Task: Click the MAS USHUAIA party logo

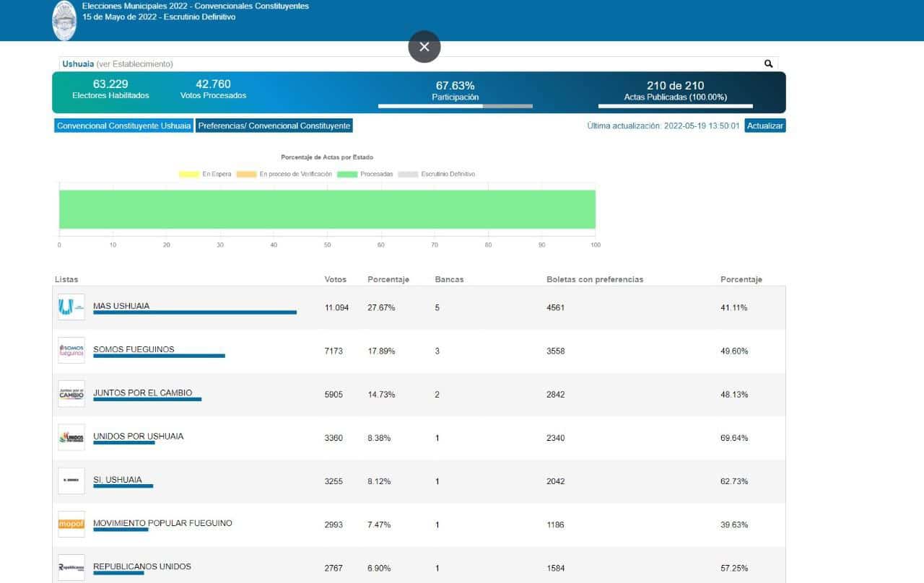Action: point(71,307)
